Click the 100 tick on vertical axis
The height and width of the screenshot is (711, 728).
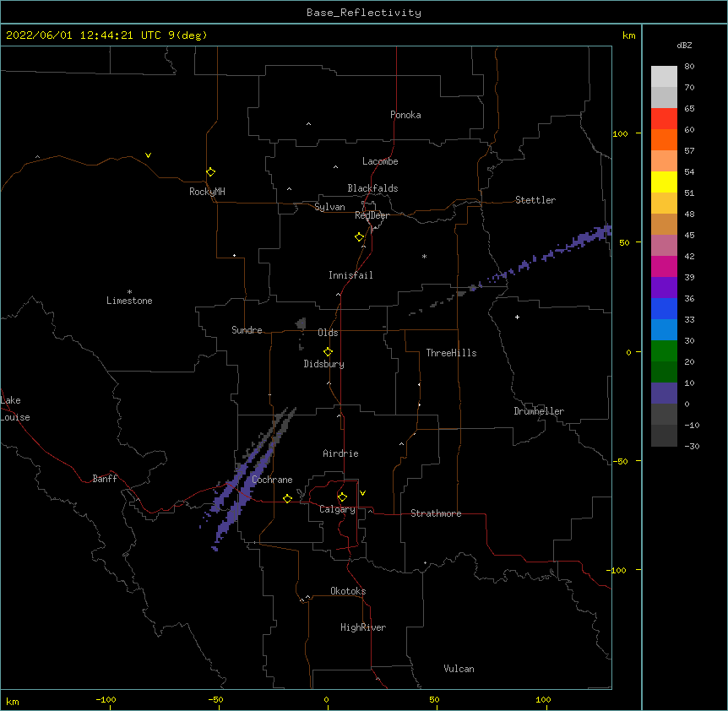[x=620, y=133]
